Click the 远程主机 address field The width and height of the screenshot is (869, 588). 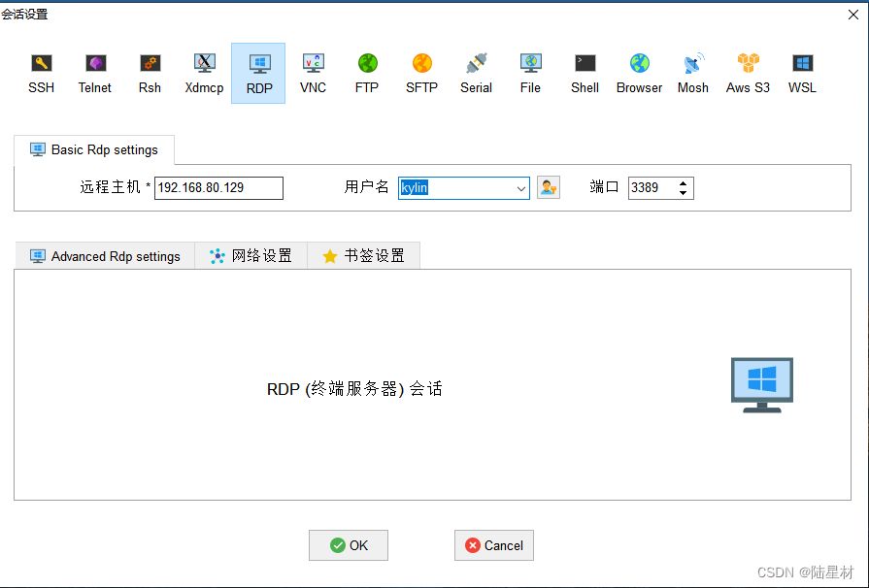tap(218, 187)
